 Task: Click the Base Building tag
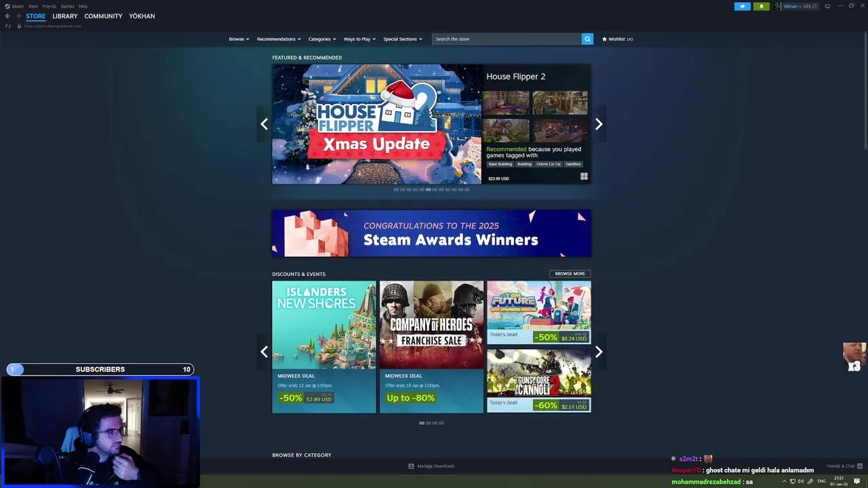tap(500, 164)
